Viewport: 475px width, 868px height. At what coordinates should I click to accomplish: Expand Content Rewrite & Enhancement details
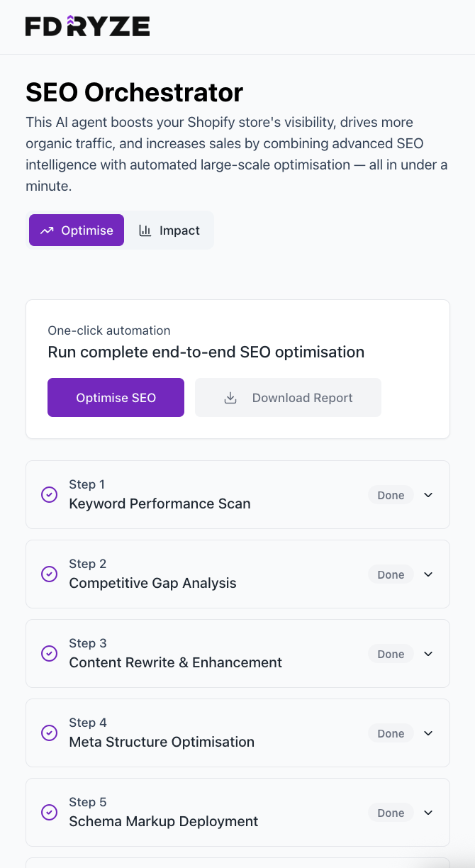pyautogui.click(x=428, y=654)
